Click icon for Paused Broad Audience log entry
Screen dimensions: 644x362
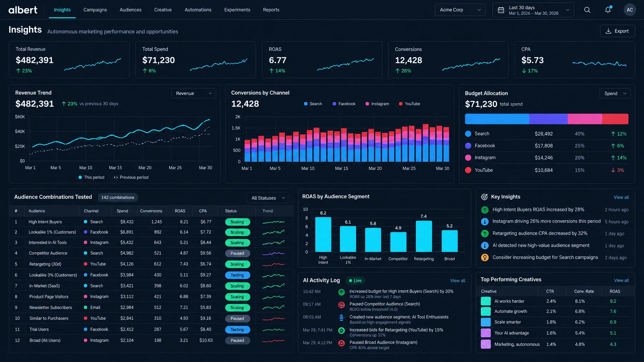point(342,343)
